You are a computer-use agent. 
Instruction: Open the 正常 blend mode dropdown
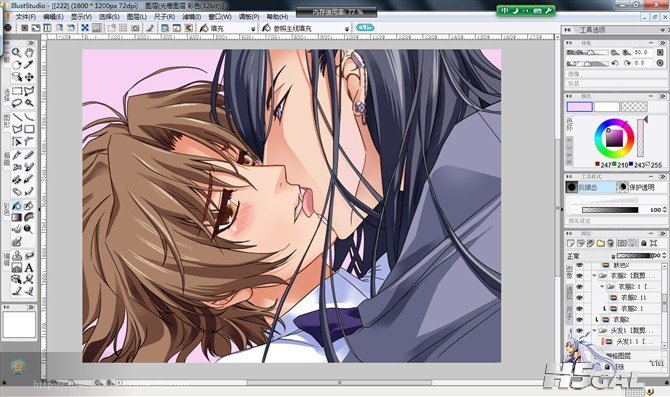tap(613, 256)
